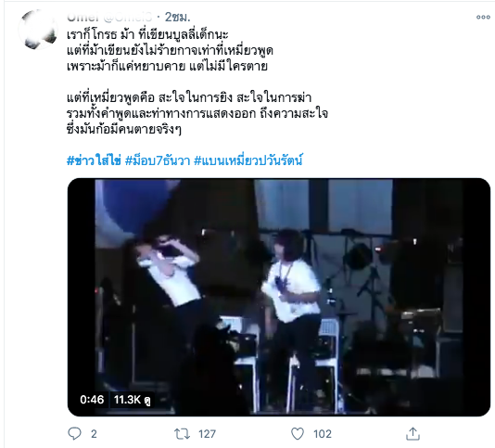Retweet using the retweet arrows icon
The width and height of the screenshot is (495, 448).
coord(183,434)
